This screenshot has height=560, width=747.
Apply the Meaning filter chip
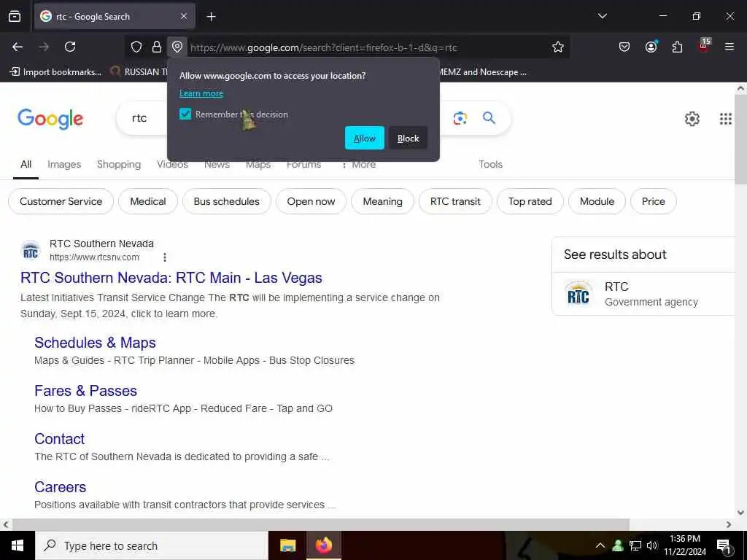point(382,201)
